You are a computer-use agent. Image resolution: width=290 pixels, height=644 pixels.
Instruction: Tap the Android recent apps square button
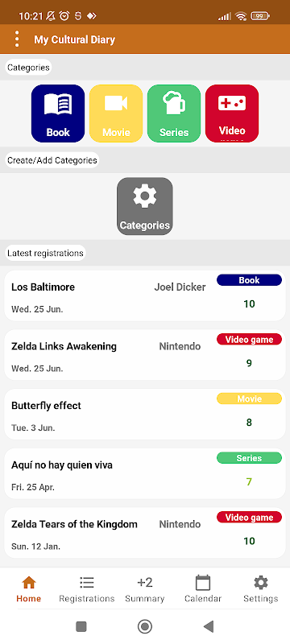81,626
